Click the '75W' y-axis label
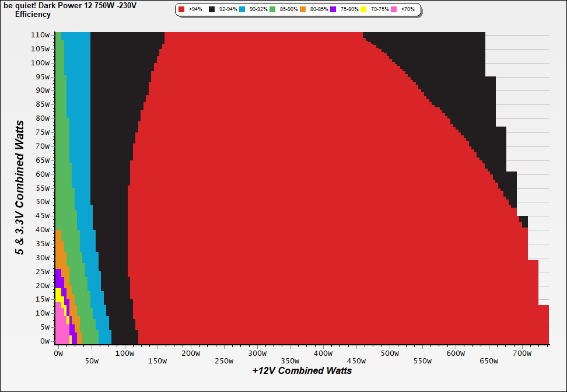 43,132
